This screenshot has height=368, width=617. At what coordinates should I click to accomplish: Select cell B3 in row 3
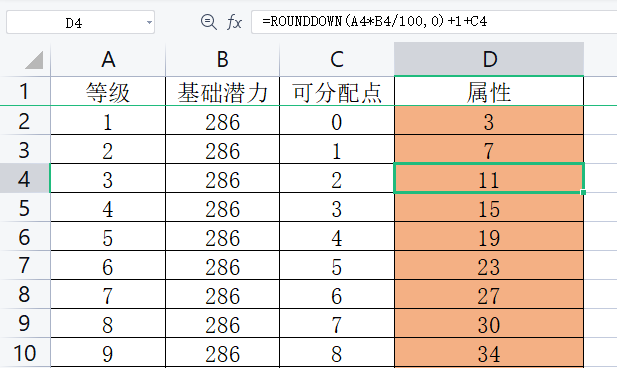coord(222,149)
